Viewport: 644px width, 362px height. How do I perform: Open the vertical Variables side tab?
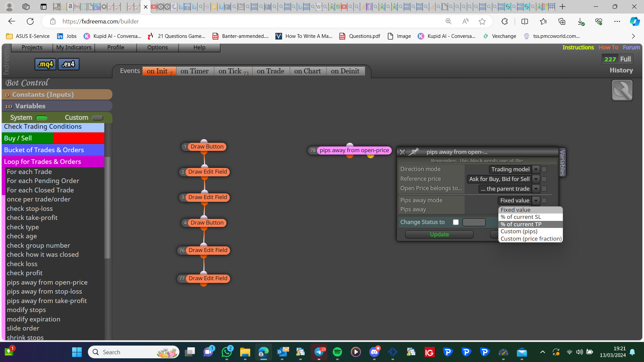tap(562, 163)
